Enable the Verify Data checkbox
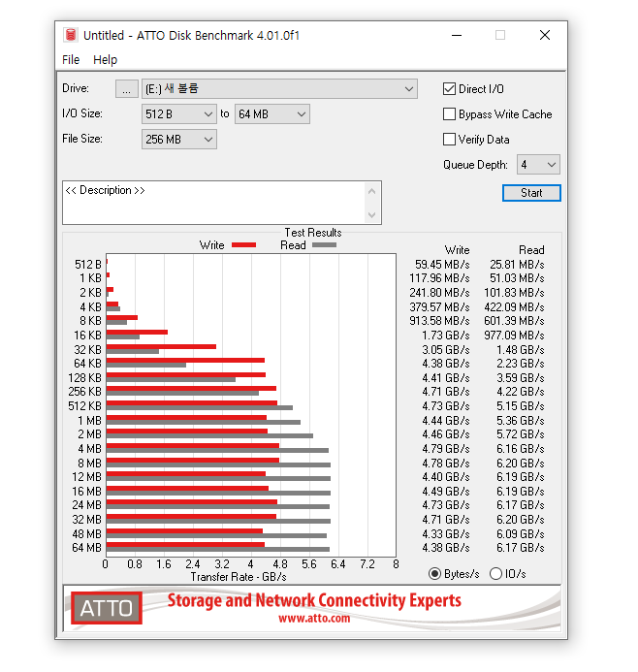 pyautogui.click(x=449, y=140)
